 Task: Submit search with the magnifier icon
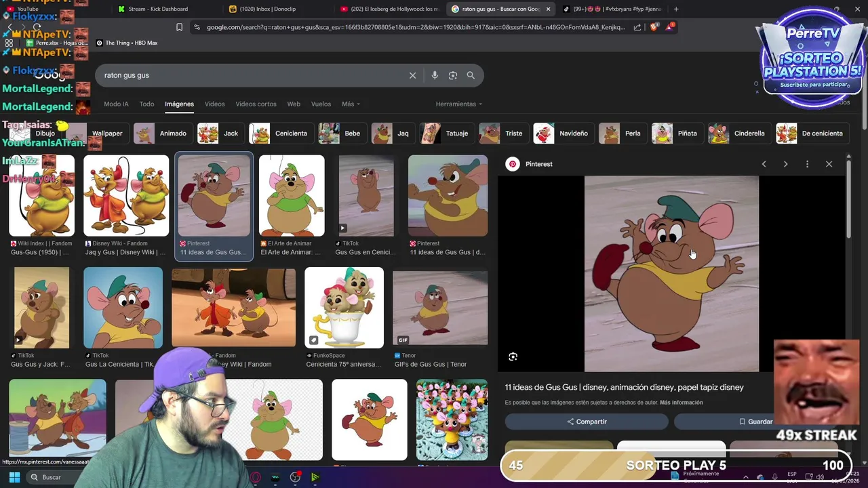471,75
